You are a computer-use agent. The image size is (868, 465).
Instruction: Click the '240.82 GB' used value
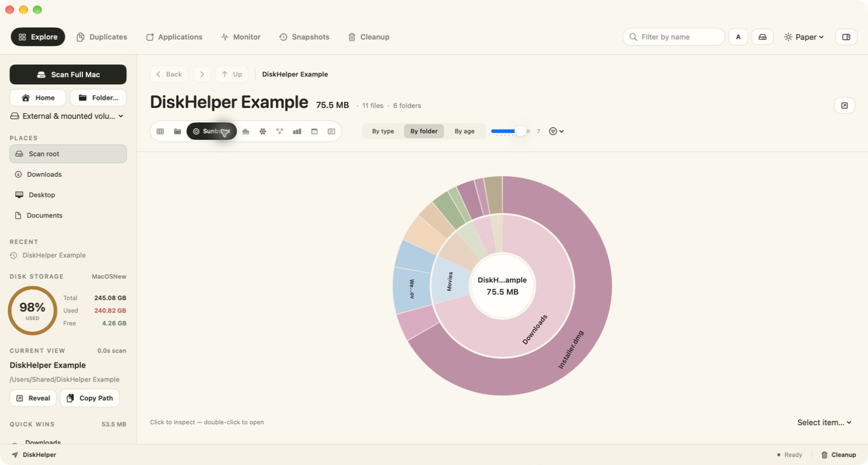point(110,311)
